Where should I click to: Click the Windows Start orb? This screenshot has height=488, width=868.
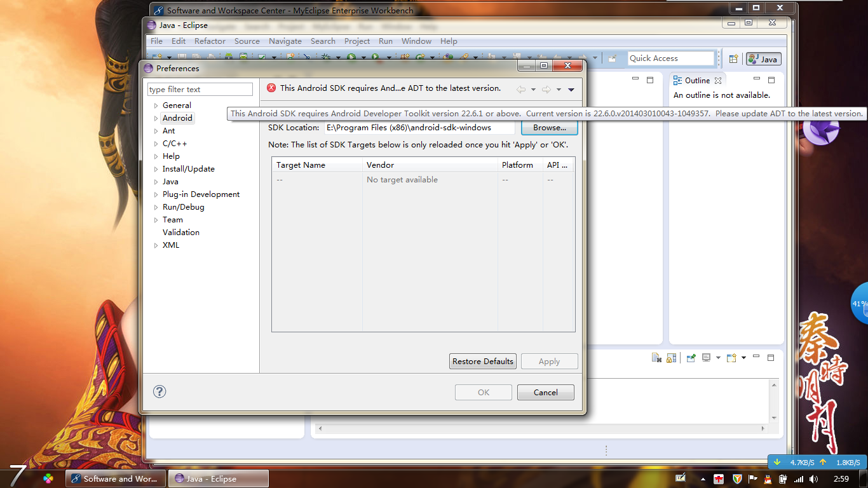click(18, 477)
